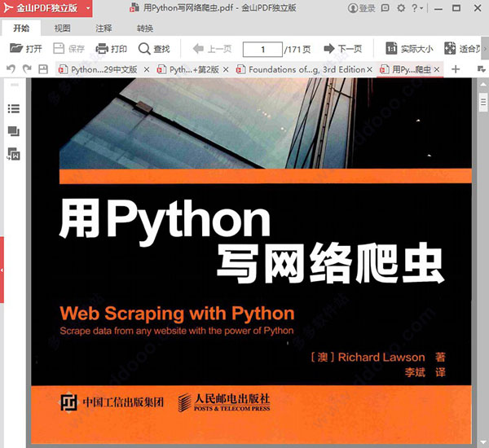
Task: Close the Foundations of...g, 3rd Edition tab
Action: point(369,69)
